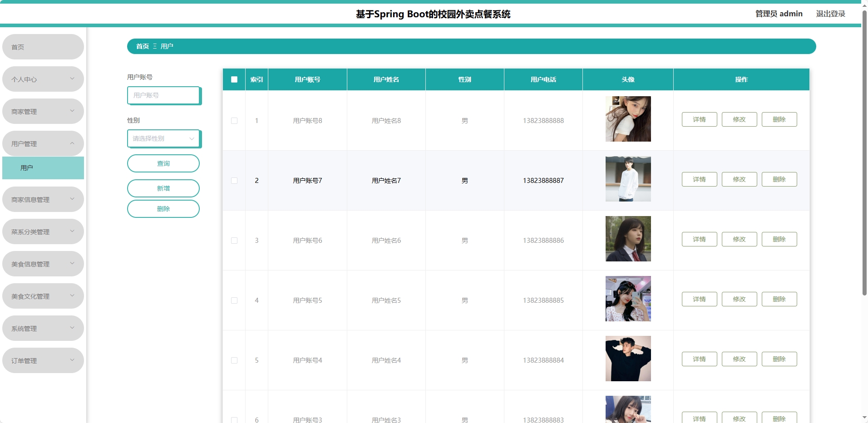Open avatar thumbnail of 用户账号5
The height and width of the screenshot is (423, 868).
[x=628, y=299]
